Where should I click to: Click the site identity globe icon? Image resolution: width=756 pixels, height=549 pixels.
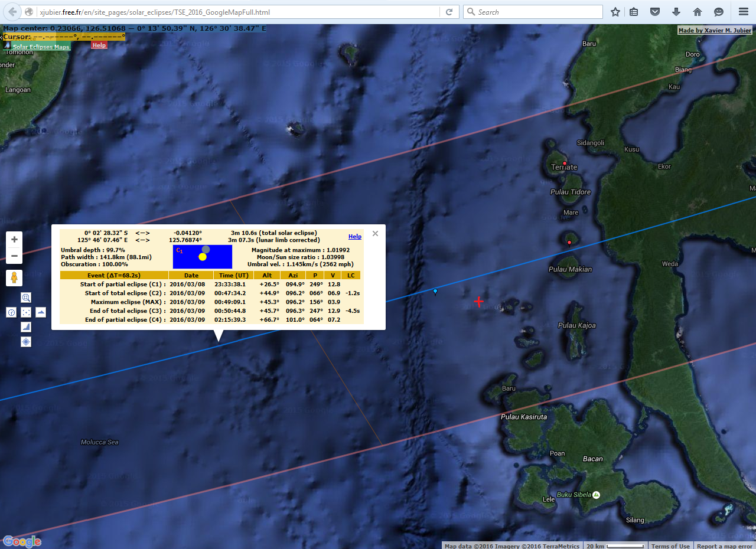(x=29, y=12)
